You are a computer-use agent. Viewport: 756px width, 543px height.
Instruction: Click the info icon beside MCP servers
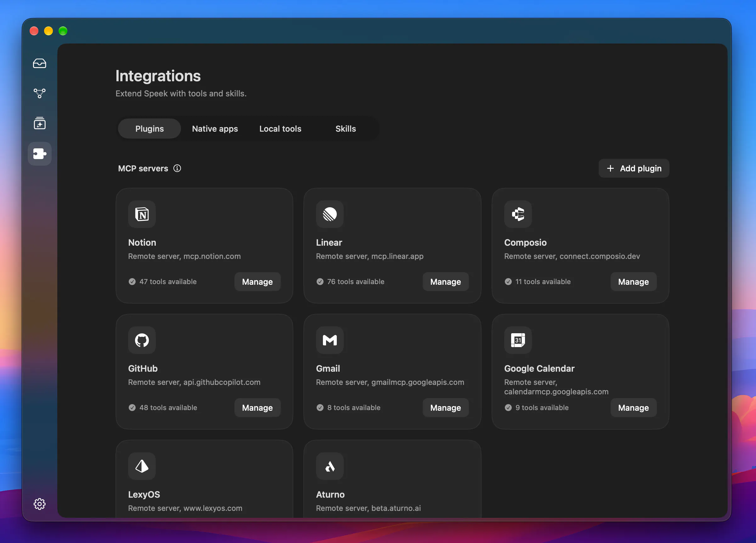[177, 169]
